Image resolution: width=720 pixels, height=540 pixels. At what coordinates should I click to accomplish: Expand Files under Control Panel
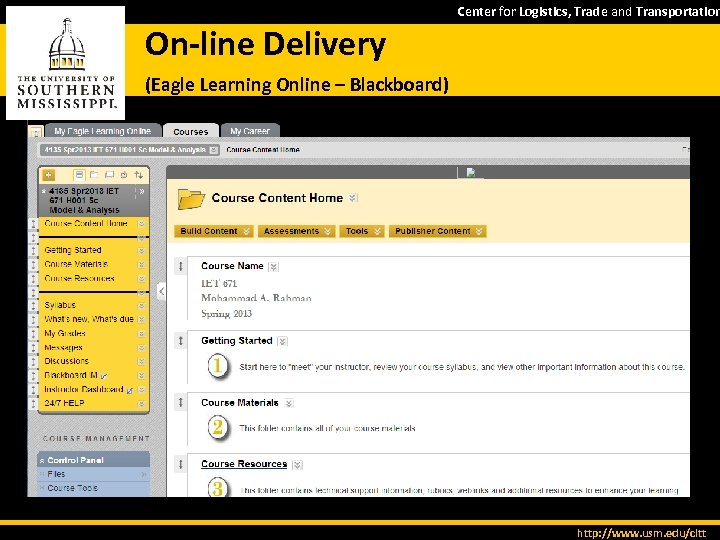point(56,474)
